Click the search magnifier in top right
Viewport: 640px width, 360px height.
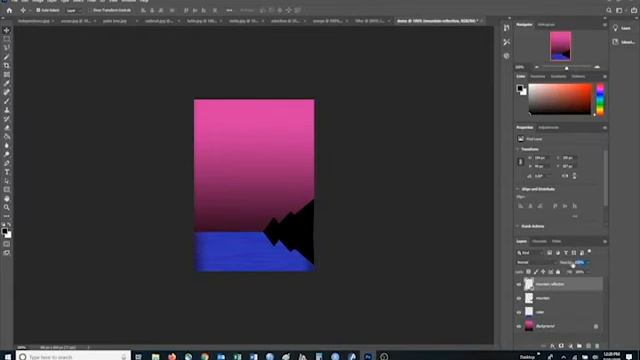(609, 11)
